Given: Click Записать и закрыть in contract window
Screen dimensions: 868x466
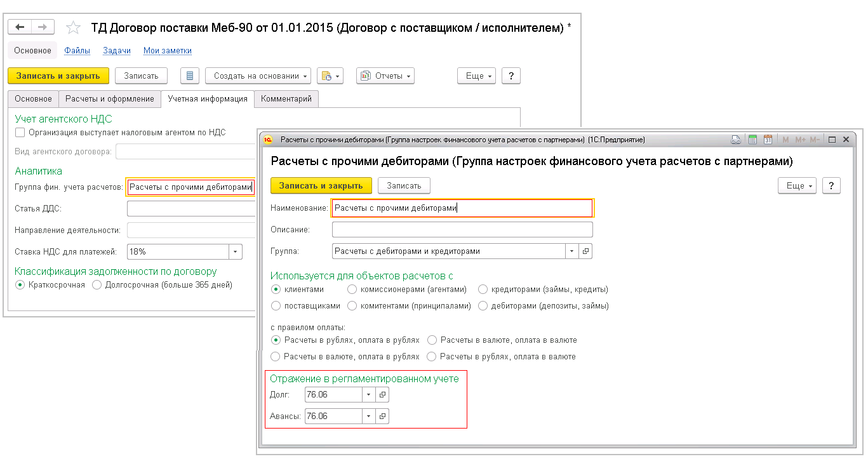Looking at the screenshot, I should [x=58, y=76].
